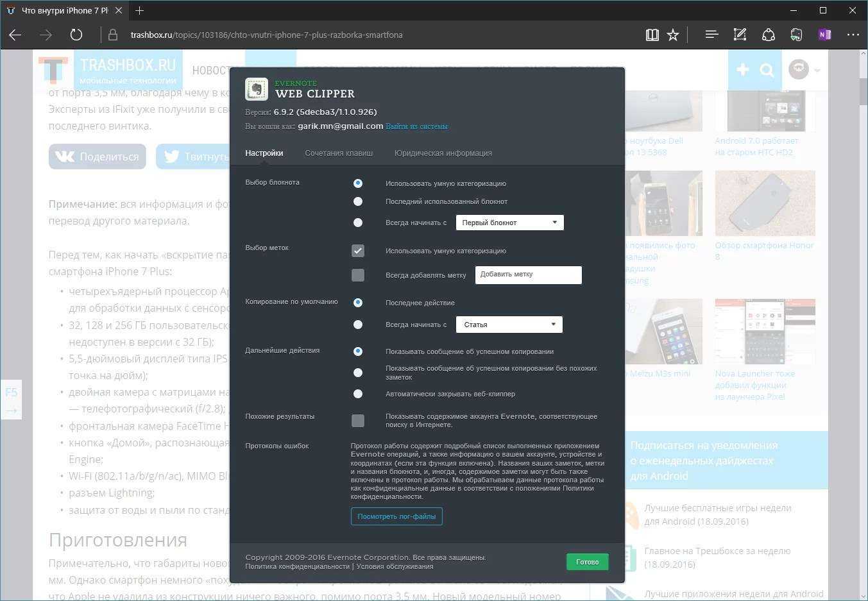The width and height of the screenshot is (868, 601).
Task: Select 'Автоматически закрывать веб-клиппер' radio button
Action: [x=358, y=394]
